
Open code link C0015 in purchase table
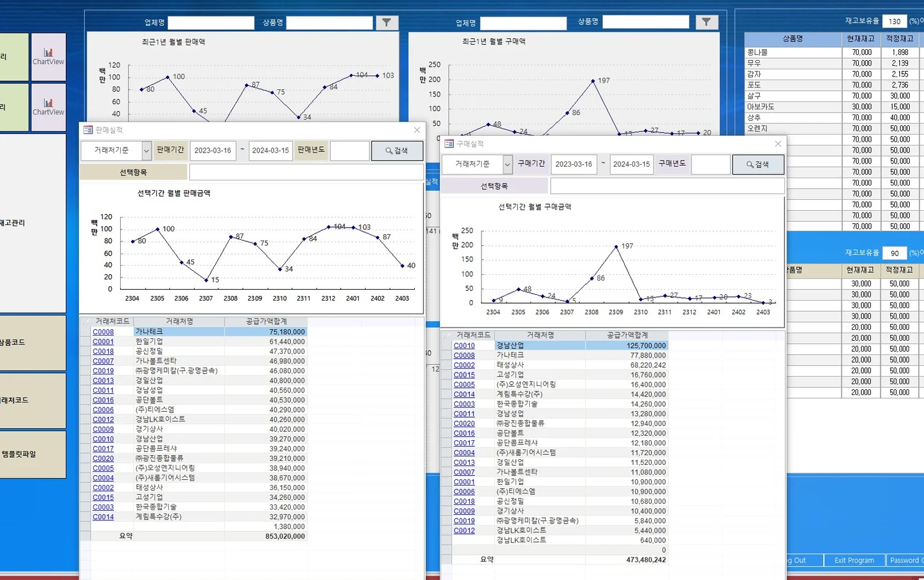[x=464, y=374]
